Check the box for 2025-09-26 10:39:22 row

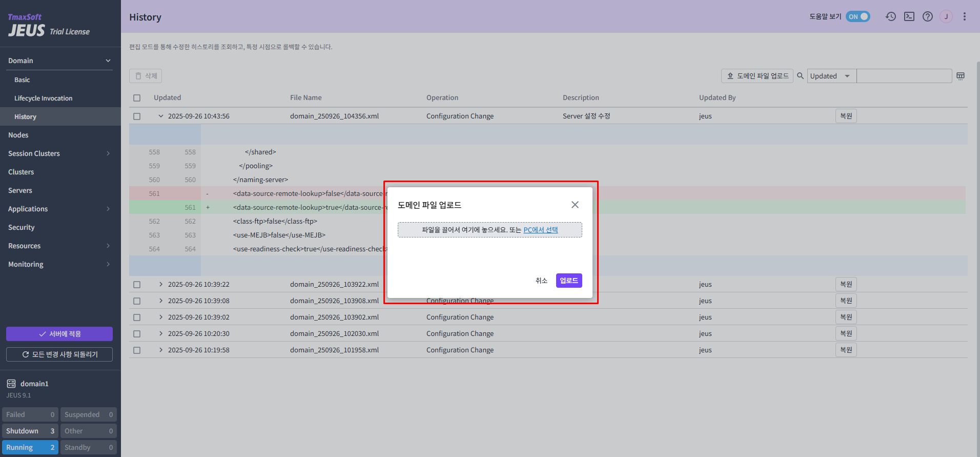point(137,284)
